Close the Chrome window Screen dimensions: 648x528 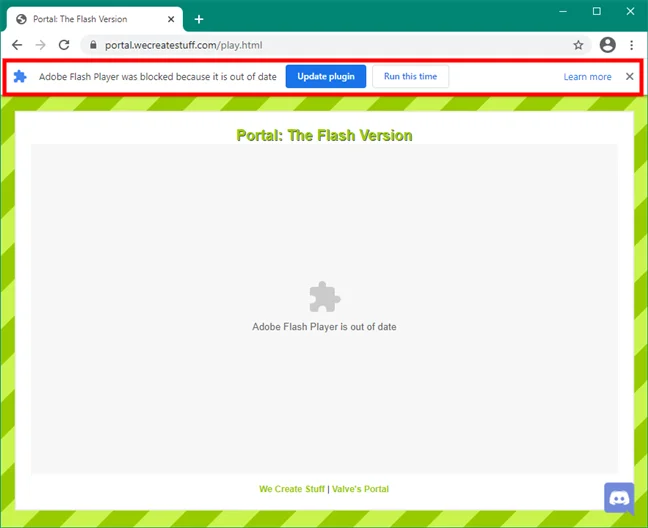(630, 11)
